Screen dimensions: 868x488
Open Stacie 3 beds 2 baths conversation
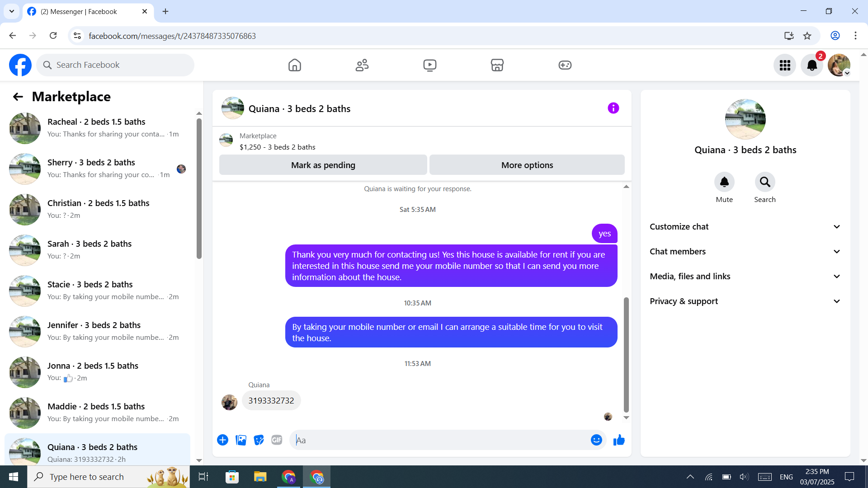[97, 290]
